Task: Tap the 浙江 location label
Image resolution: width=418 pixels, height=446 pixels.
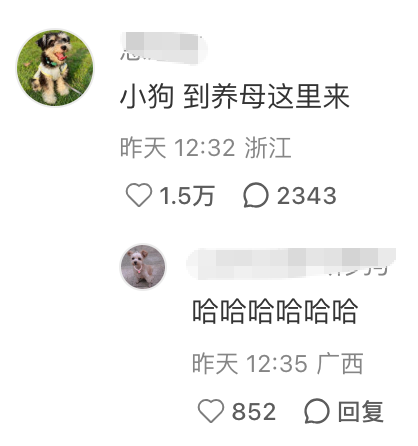Action: coord(268,148)
